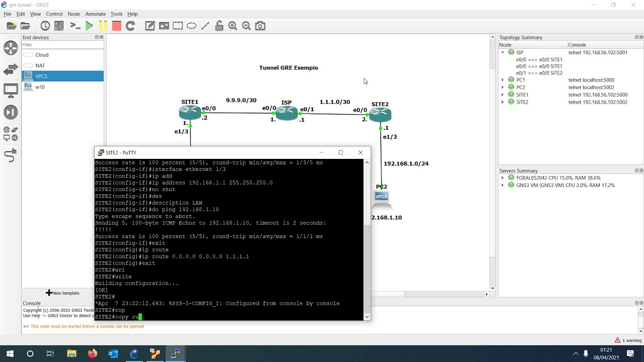Select the Draw a rectangle tool
Image resolution: width=644 pixels, height=362 pixels.
point(178,26)
